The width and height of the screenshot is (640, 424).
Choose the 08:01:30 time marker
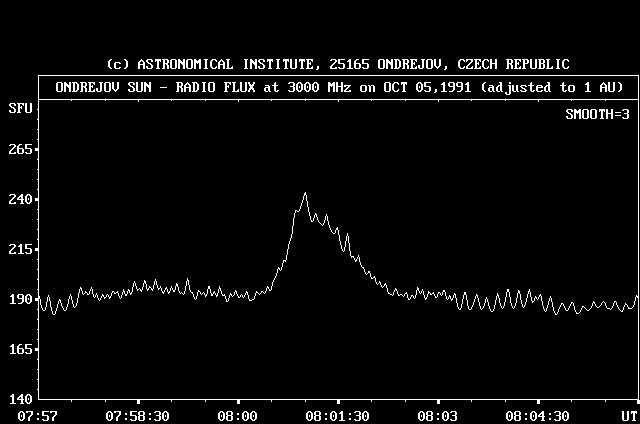pos(339,415)
